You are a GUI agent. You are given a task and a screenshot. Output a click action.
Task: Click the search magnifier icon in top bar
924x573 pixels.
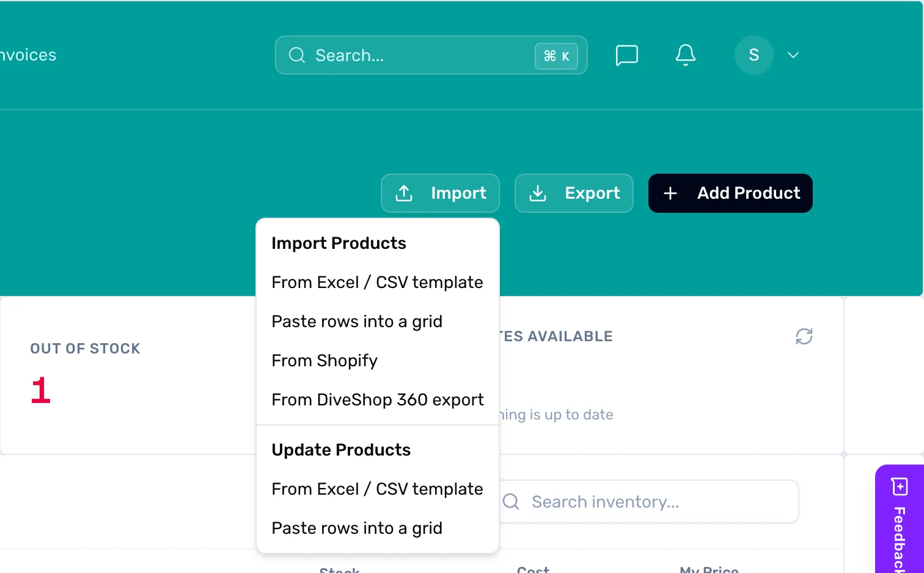click(297, 55)
